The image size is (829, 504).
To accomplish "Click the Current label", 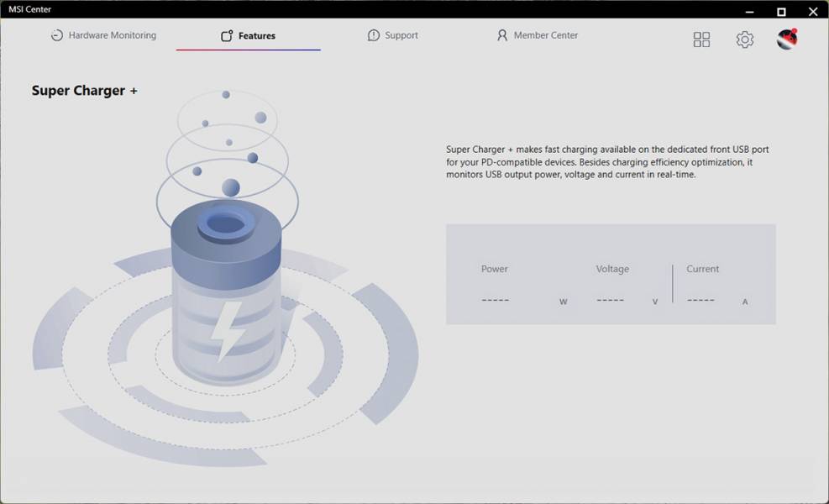I will pyautogui.click(x=702, y=269).
